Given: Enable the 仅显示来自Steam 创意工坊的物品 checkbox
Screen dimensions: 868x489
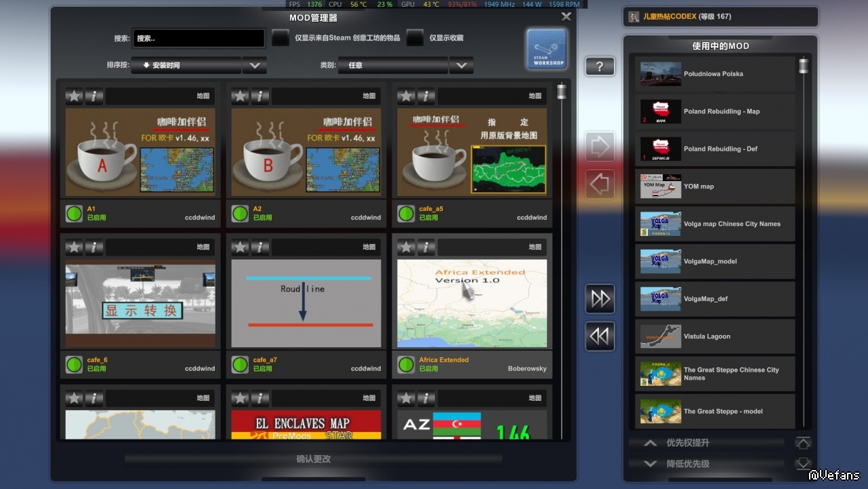Looking at the screenshot, I should 281,38.
